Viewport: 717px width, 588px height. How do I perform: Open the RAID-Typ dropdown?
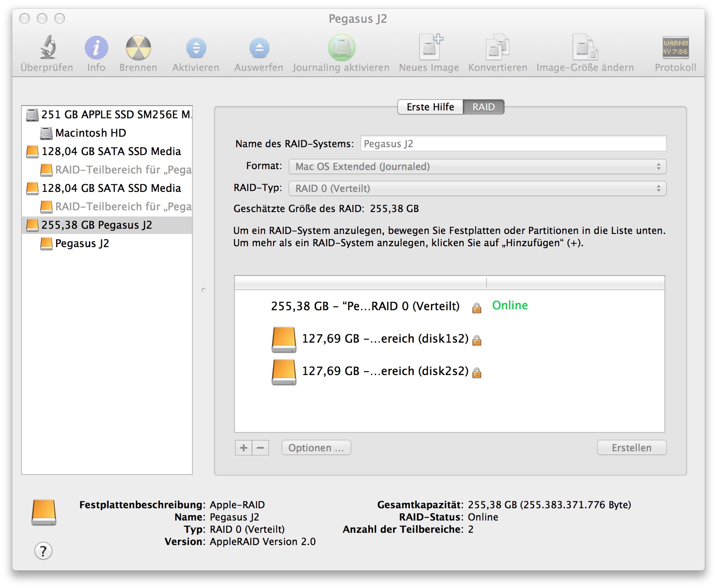[x=477, y=188]
